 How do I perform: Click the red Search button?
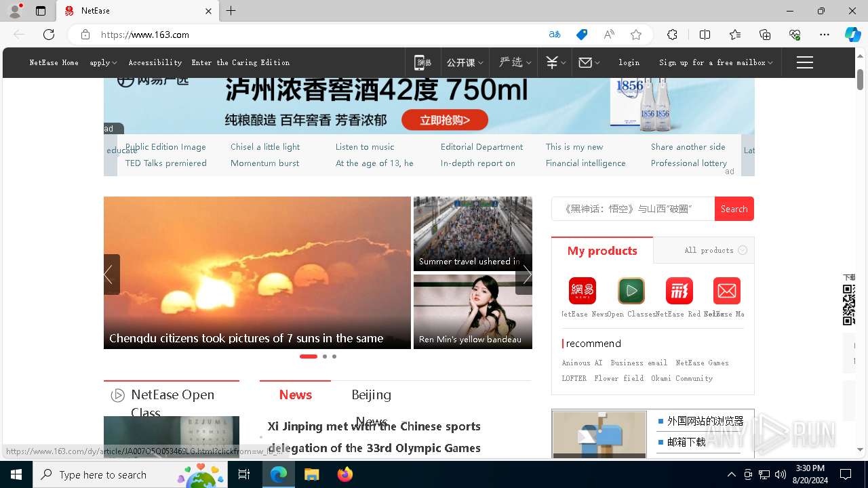734,209
